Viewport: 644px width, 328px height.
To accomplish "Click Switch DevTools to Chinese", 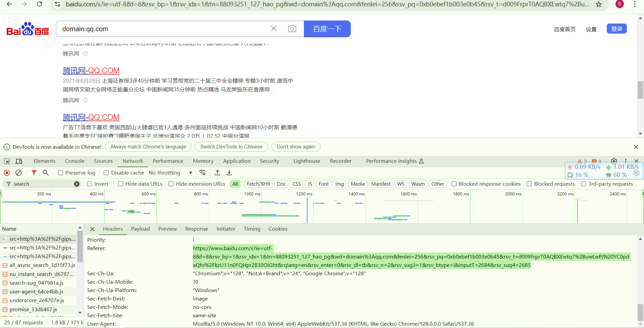I will pos(231,147).
